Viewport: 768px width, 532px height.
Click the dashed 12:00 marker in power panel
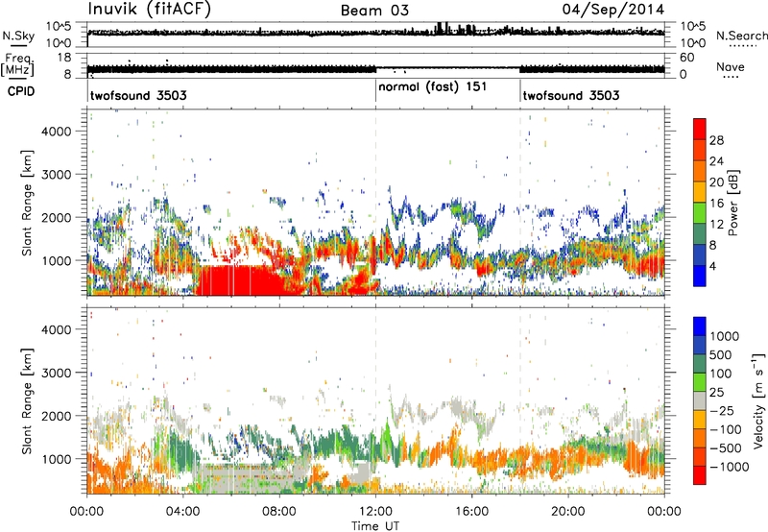[x=375, y=203]
